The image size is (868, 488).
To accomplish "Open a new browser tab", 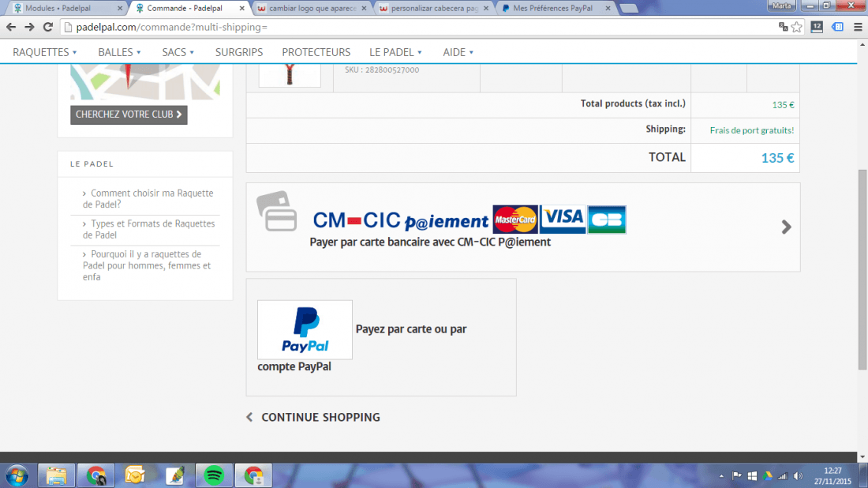I will tap(628, 9).
